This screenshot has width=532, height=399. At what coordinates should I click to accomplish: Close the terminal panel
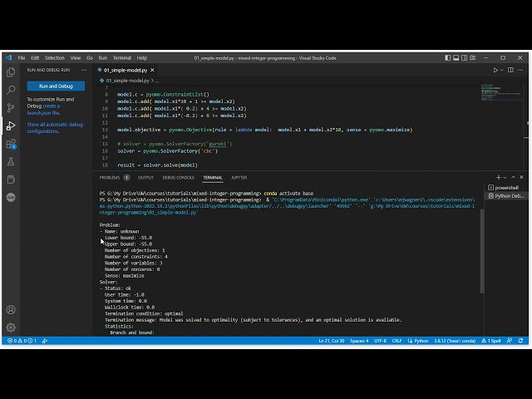pos(521,177)
